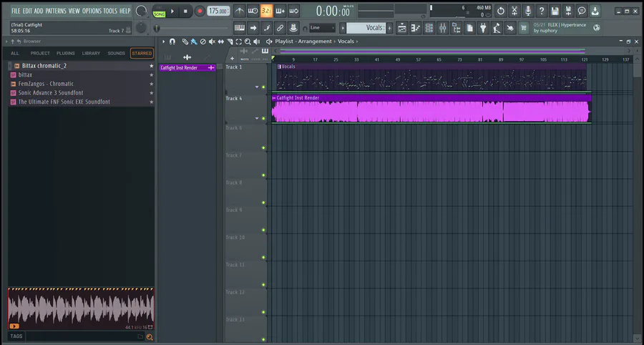The width and height of the screenshot is (644, 345).
Task: Toggle typing keyboard to piano icon
Action: 240,28
